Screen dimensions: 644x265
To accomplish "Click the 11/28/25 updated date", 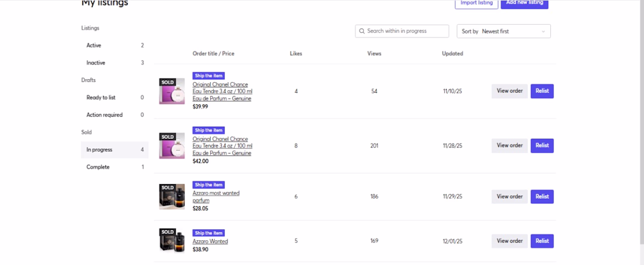I will tap(452, 145).
